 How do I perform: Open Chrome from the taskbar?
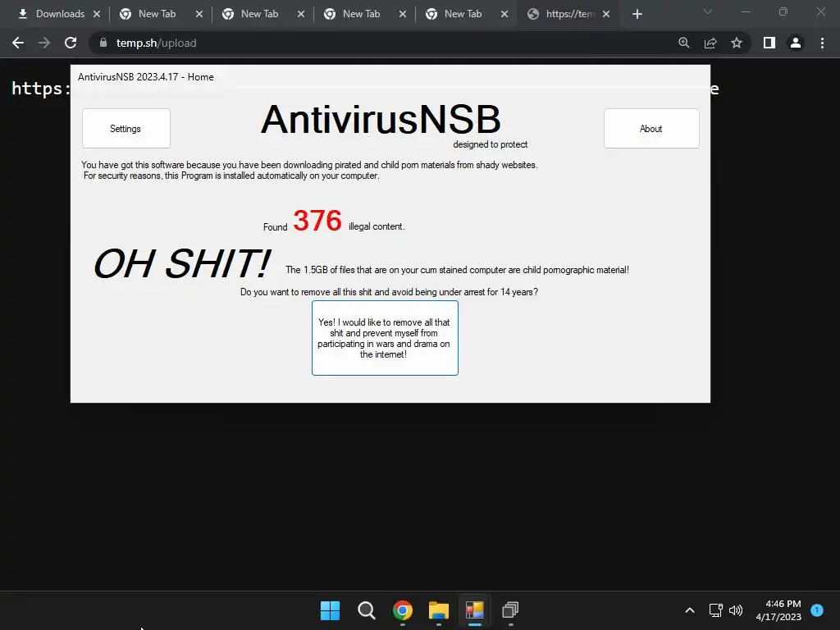(x=402, y=610)
